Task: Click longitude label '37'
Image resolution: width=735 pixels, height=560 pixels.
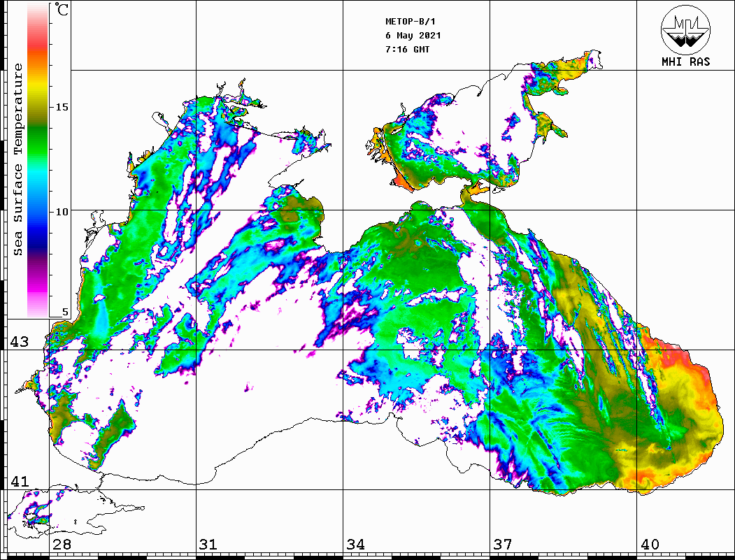Action: [503, 544]
